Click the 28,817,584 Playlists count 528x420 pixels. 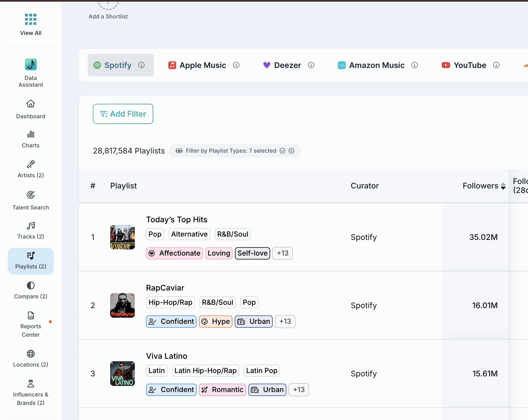[x=129, y=151]
